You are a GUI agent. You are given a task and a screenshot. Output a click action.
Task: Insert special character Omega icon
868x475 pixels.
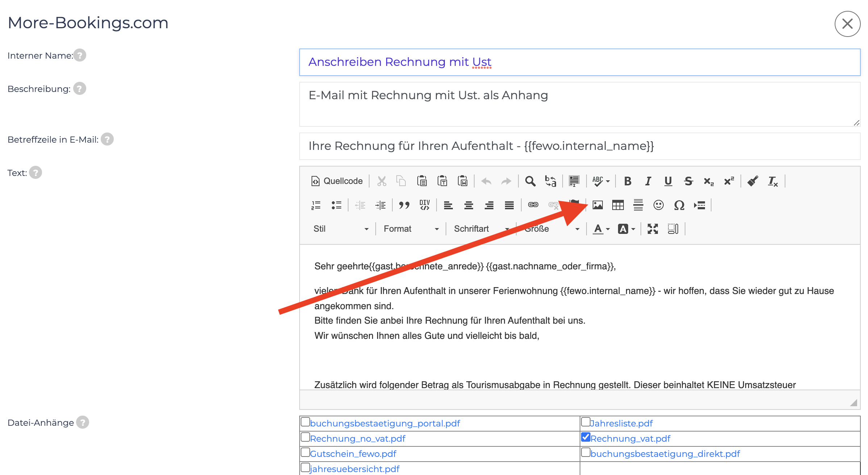pos(679,205)
